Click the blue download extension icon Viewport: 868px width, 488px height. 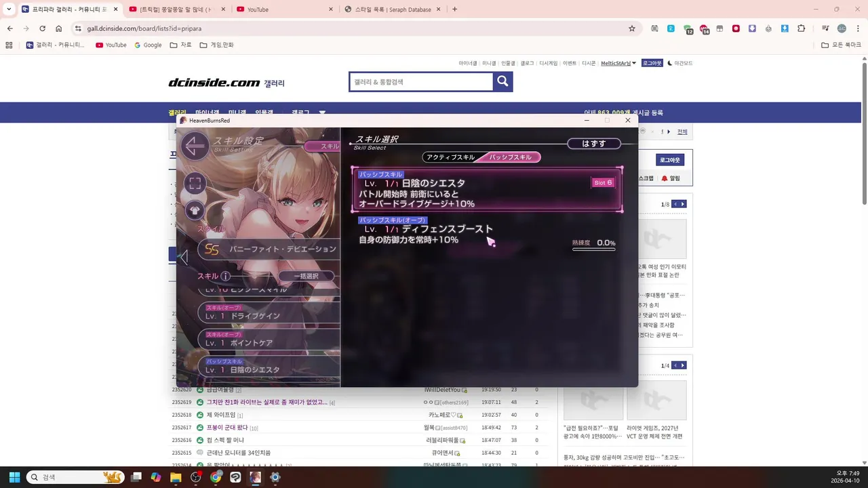pos(785,28)
